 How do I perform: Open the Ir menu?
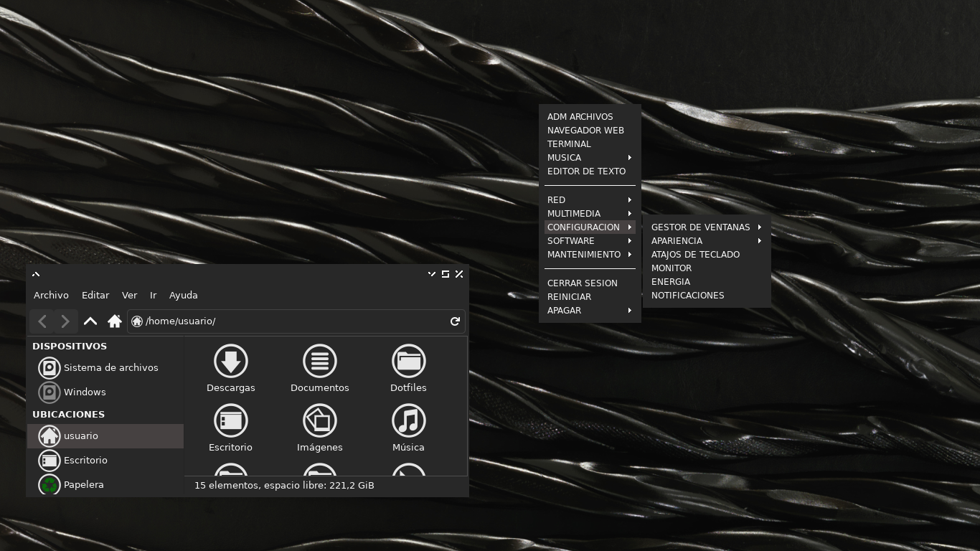pyautogui.click(x=153, y=296)
